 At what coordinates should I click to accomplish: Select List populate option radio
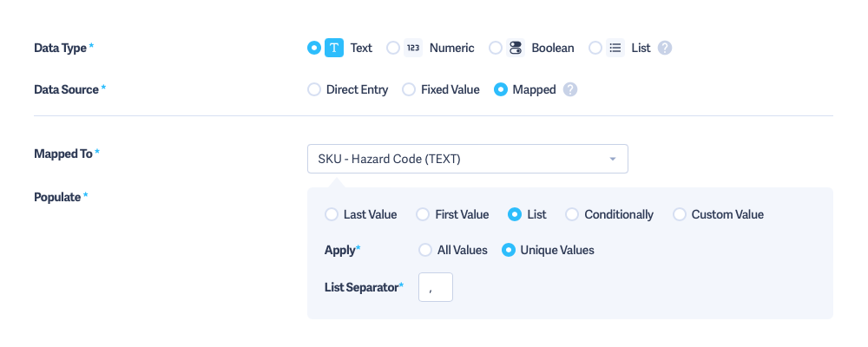[514, 215]
